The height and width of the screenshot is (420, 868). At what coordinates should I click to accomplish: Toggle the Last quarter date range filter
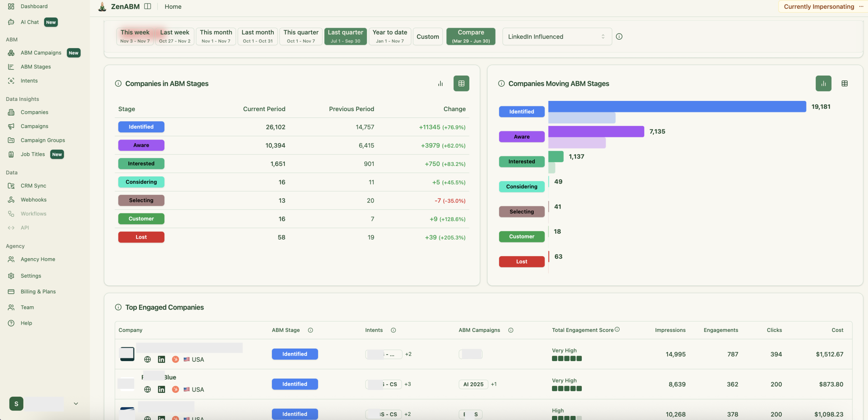345,36
